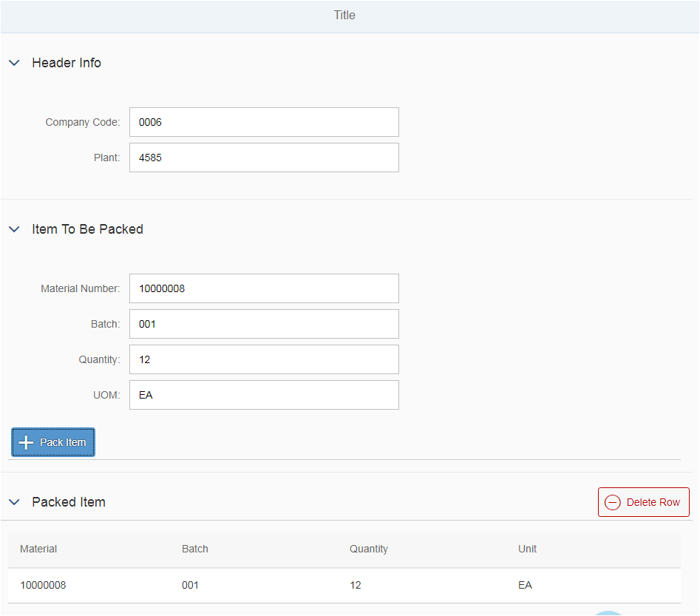
Task: Click the Delete Row button text
Action: pyautogui.click(x=653, y=503)
